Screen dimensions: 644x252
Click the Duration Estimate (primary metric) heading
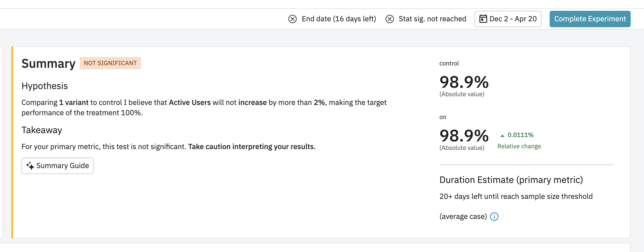(x=511, y=180)
